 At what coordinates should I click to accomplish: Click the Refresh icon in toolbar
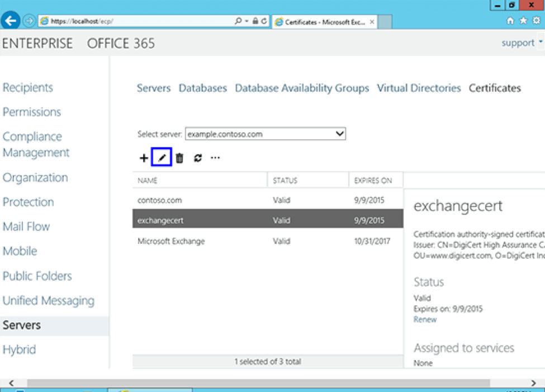click(x=197, y=158)
